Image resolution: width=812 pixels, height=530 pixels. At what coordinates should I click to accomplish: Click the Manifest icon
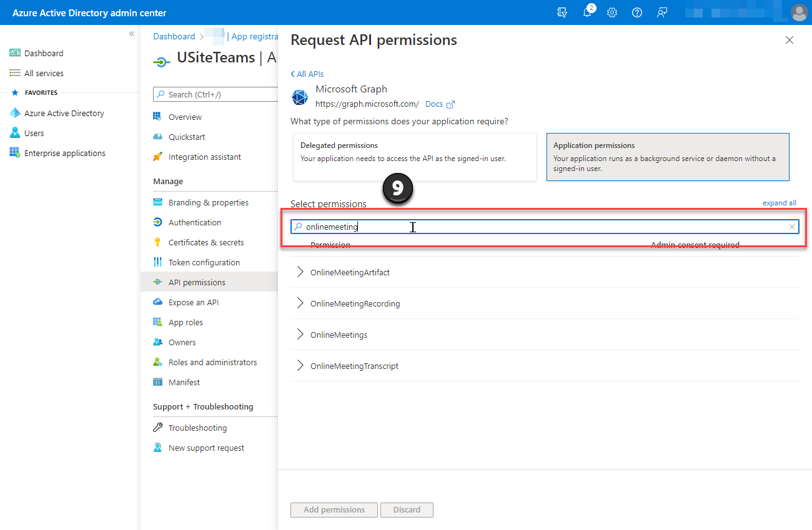(x=157, y=382)
